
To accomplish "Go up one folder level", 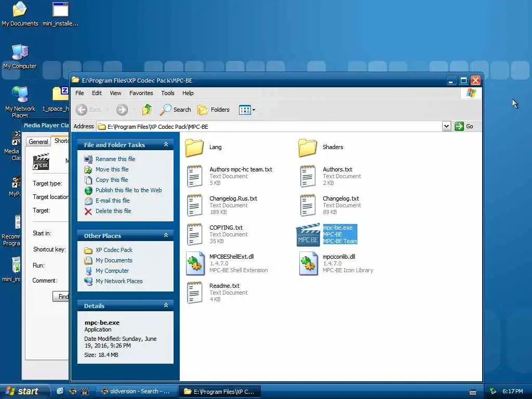I will pyautogui.click(x=147, y=110).
